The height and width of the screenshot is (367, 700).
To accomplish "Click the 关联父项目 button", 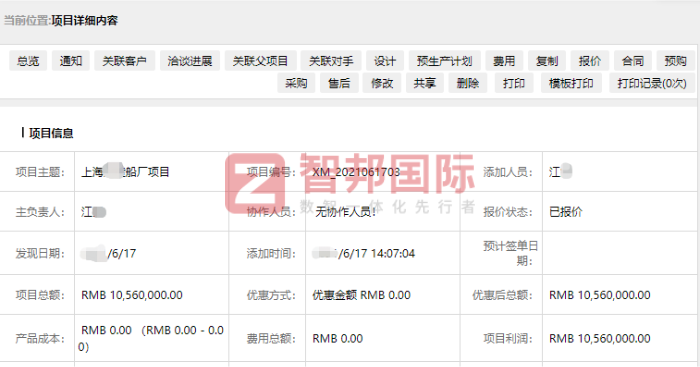I will [260, 61].
